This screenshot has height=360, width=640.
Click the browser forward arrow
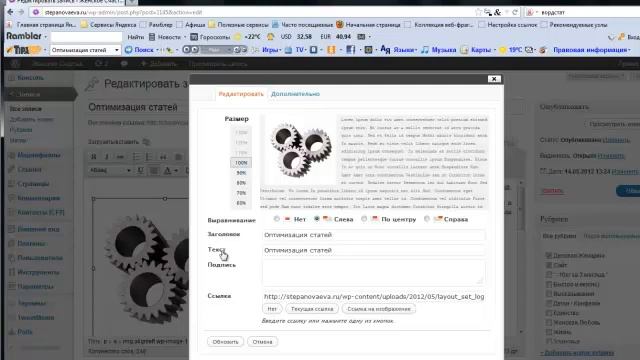(x=22, y=12)
